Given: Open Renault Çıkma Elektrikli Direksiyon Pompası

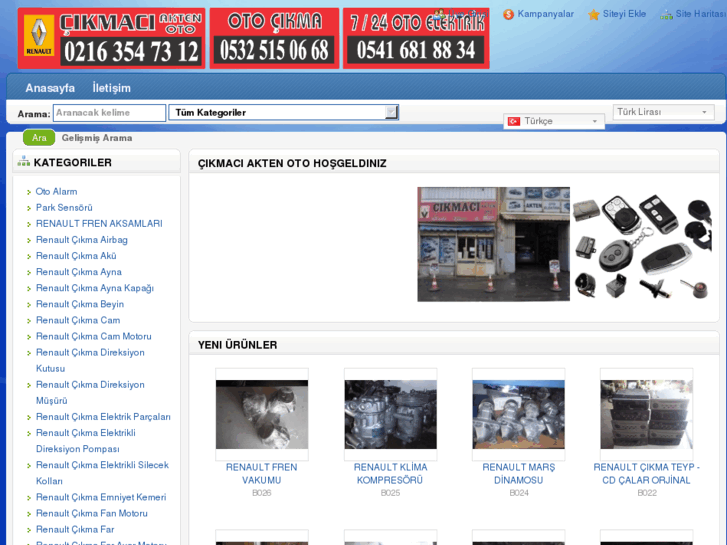Looking at the screenshot, I should (86, 441).
